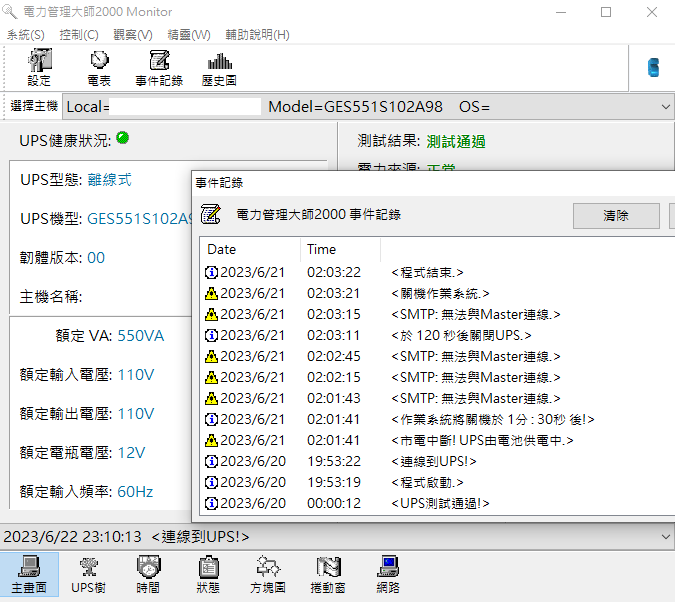Screen dimensions: 675x602
Task: Show the 歷史圖 history chart
Action: [x=219, y=68]
